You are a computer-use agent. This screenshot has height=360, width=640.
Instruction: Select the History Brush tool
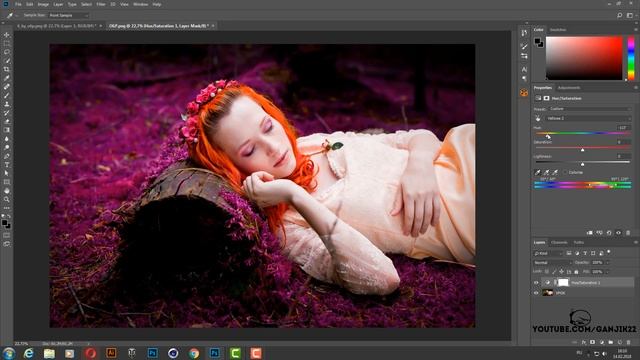tap(7, 113)
